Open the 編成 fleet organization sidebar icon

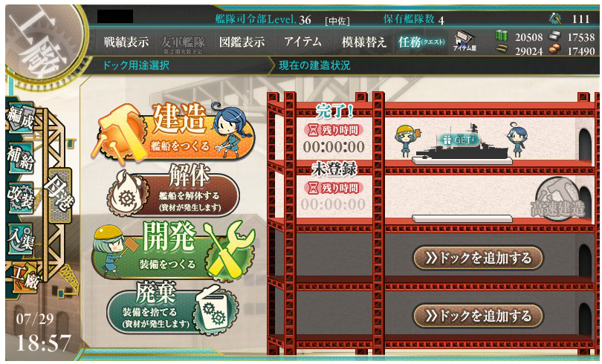[21, 117]
